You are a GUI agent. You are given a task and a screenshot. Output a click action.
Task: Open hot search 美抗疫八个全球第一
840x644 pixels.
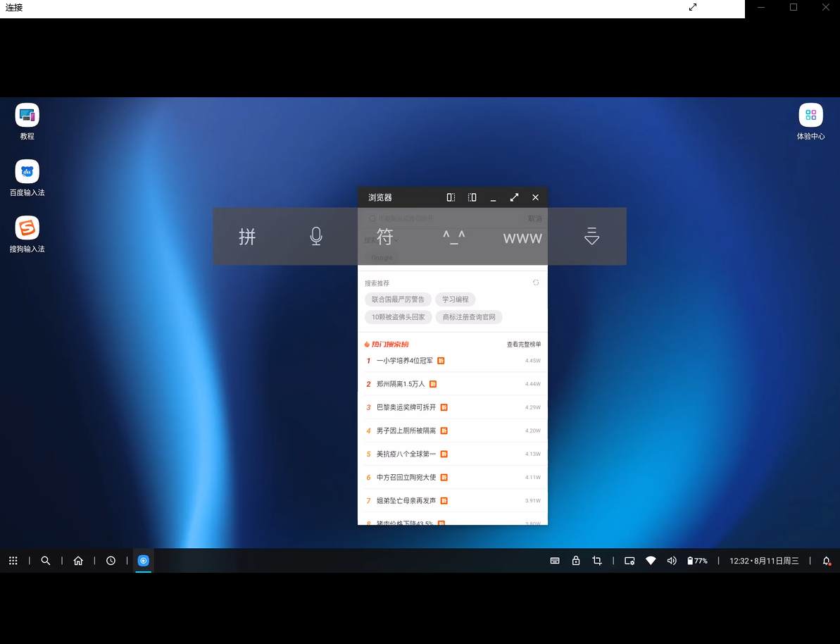453,454
